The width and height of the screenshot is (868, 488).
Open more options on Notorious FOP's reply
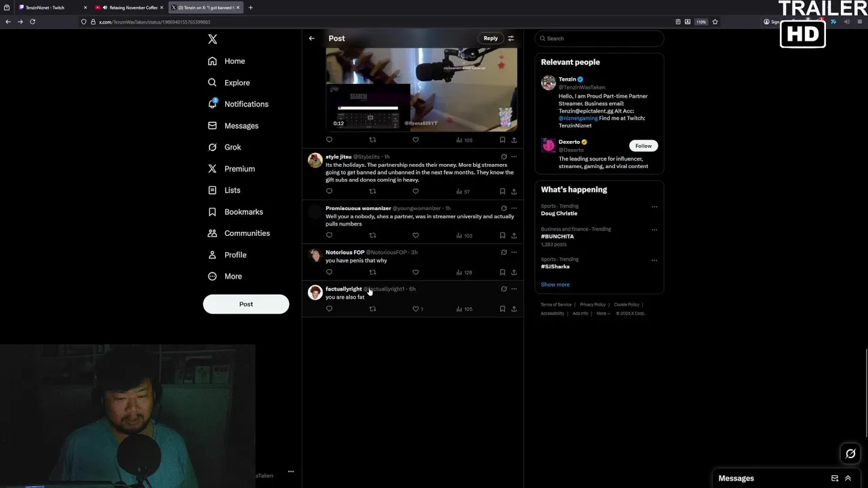(x=514, y=252)
